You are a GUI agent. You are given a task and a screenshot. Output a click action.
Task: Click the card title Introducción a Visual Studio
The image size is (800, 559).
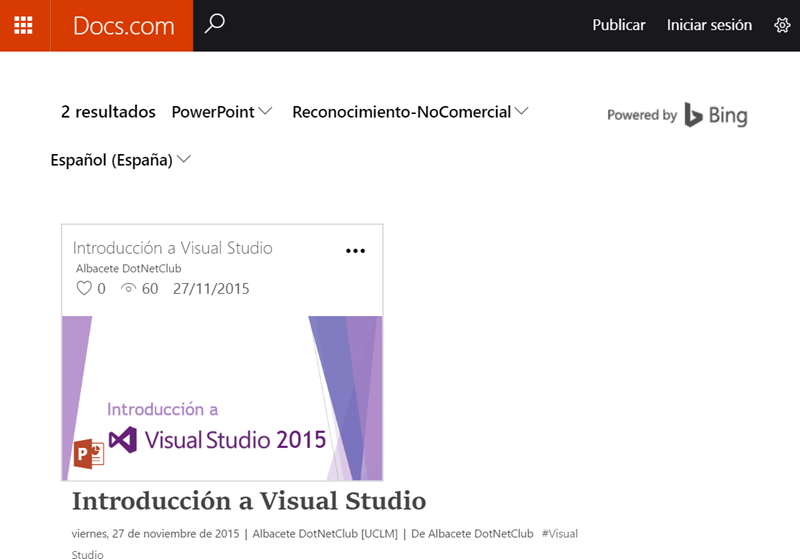172,248
